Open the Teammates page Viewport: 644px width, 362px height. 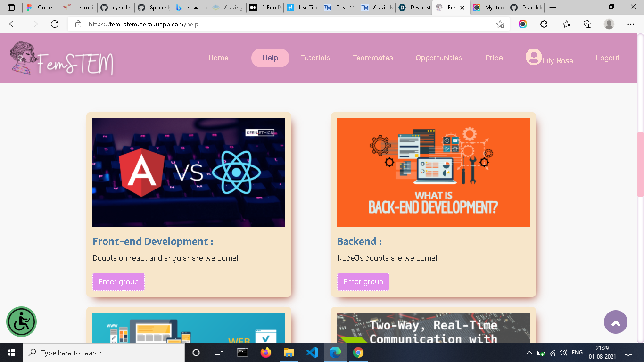373,58
